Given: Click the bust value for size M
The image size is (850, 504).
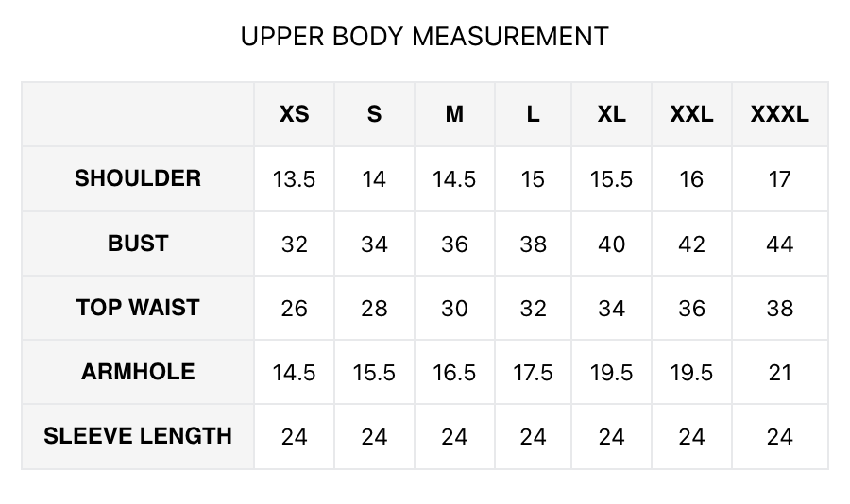Looking at the screenshot, I should pos(454,244).
